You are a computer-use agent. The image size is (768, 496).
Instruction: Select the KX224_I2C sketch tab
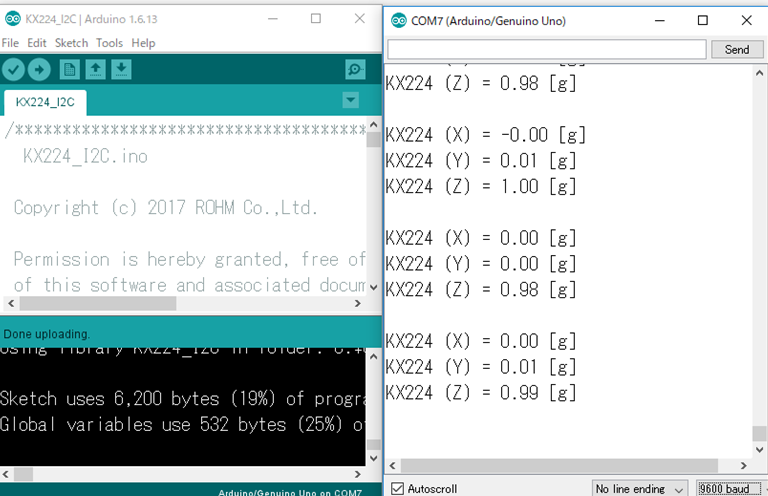coord(45,102)
